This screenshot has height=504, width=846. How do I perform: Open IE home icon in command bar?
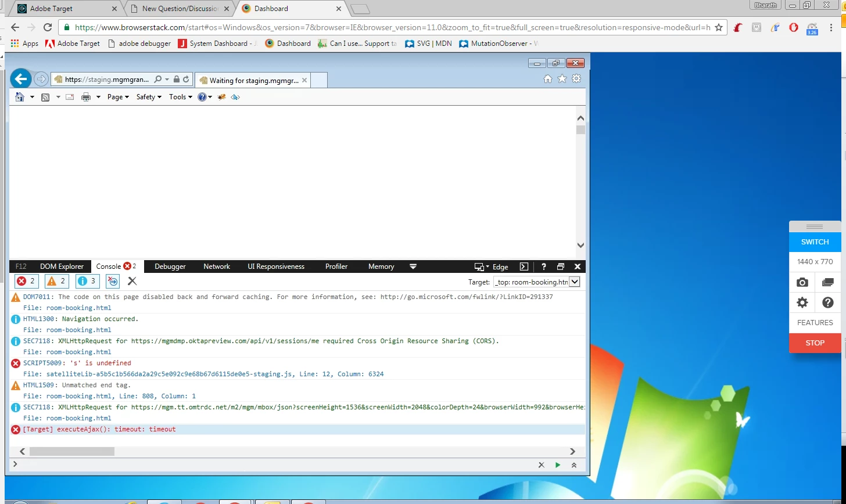point(20,97)
